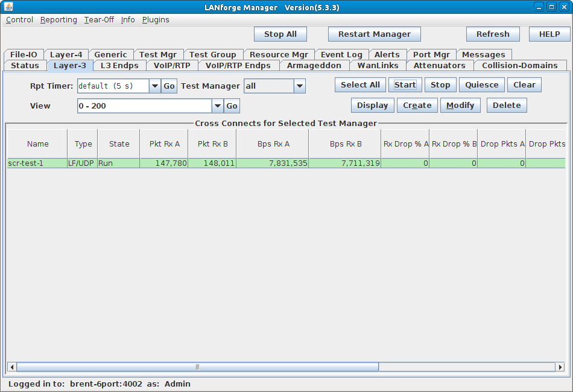Click the 7,831,535 Bps Rx A cell
This screenshot has width=573, height=392.
(273, 163)
